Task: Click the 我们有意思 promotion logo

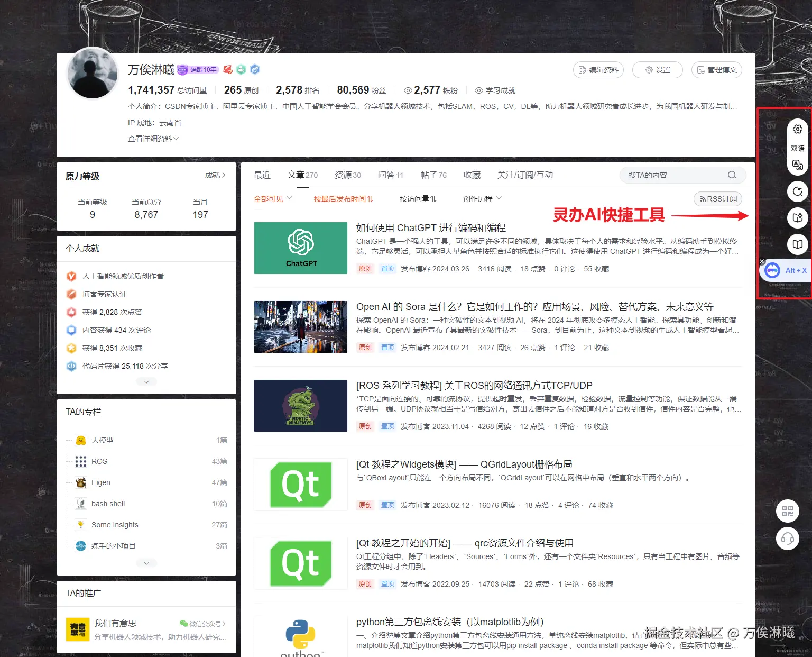Action: coord(78,629)
